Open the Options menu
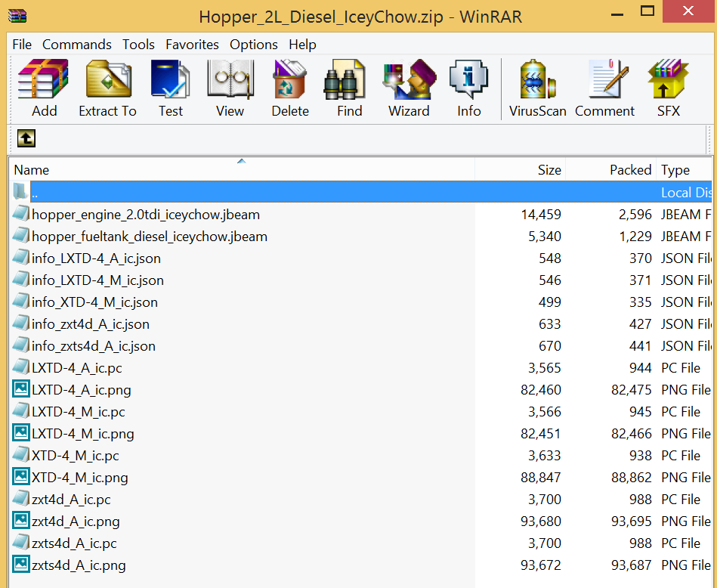Viewport: 717px width, 588px height. [x=254, y=45]
